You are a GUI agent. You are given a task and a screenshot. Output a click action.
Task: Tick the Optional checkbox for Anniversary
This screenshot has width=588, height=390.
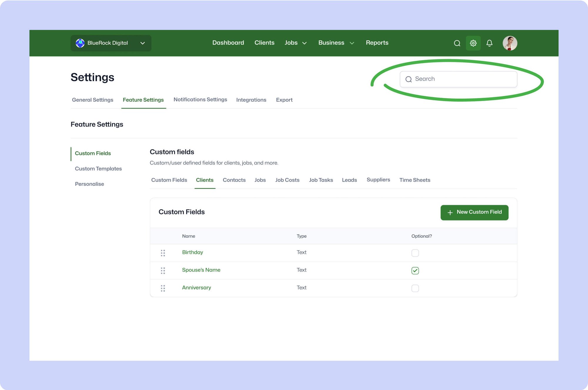click(415, 288)
